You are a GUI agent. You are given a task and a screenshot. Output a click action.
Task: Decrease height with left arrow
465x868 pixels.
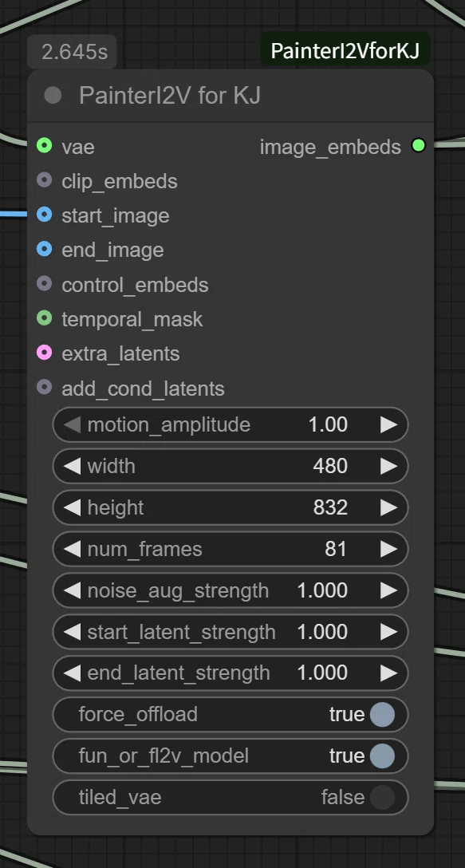[x=72, y=507]
